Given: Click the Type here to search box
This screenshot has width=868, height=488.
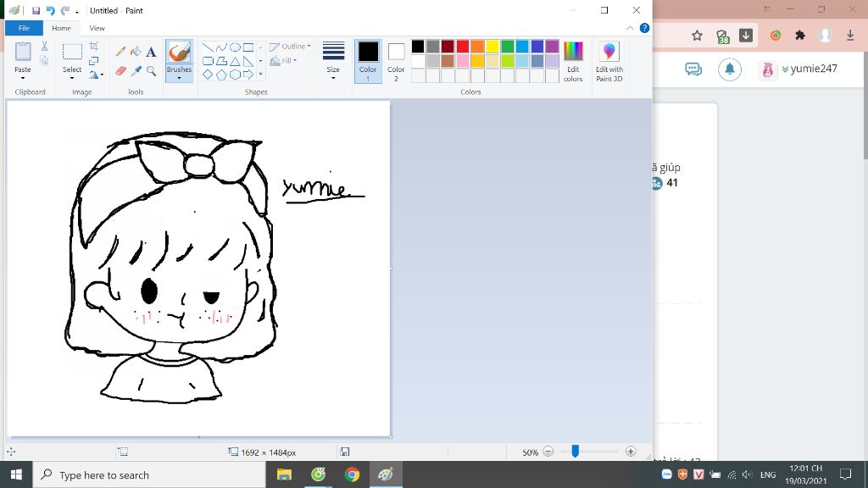Looking at the screenshot, I should [x=149, y=474].
